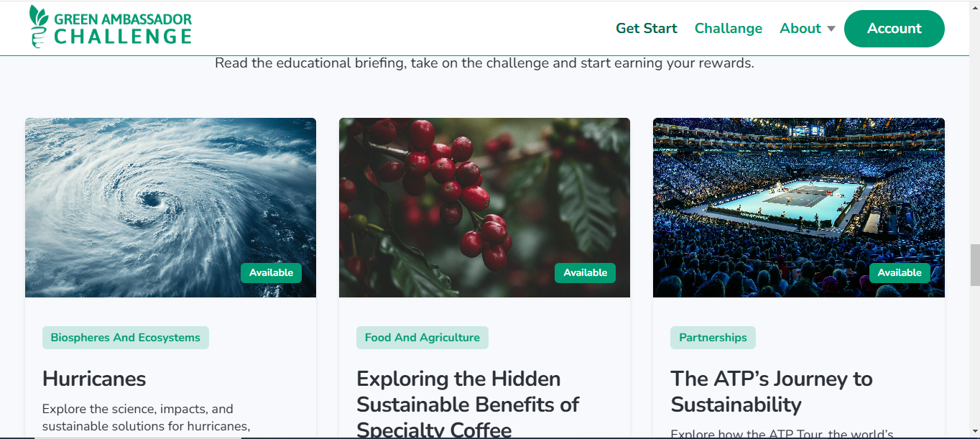This screenshot has width=980, height=439.
Task: Click the Account button
Action: pyautogui.click(x=895, y=29)
